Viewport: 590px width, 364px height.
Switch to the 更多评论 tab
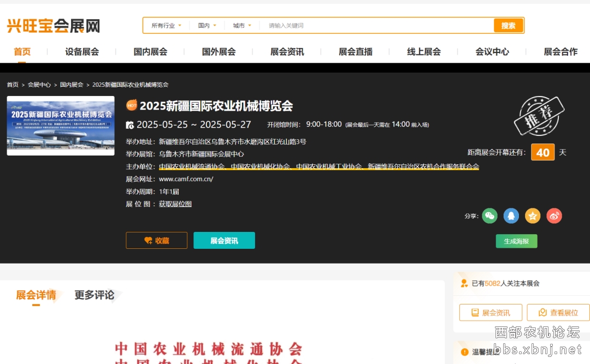pos(95,295)
